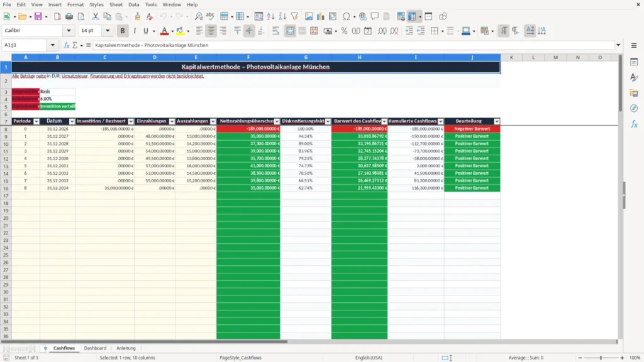Open the Data menu
The image size is (644, 362).
coord(133,4)
